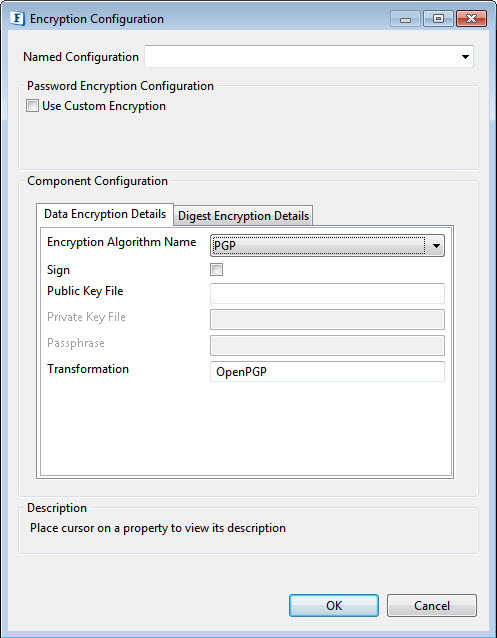The width and height of the screenshot is (497, 638).
Task: Open the Named Configuration dropdown arrow
Action: pos(465,57)
